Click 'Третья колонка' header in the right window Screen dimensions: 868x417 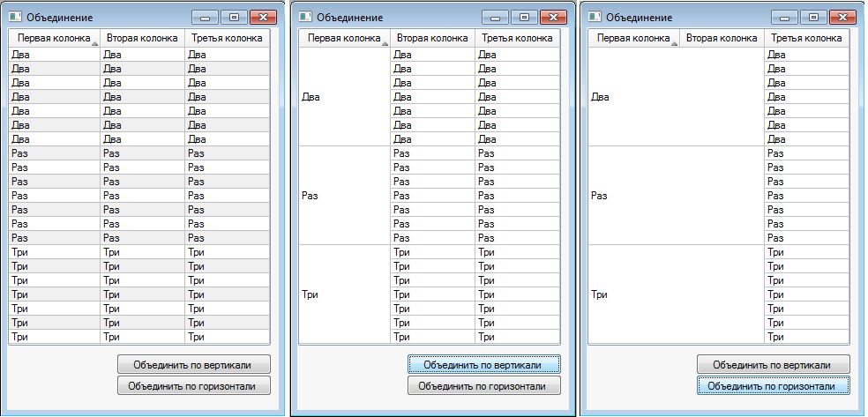click(x=806, y=39)
